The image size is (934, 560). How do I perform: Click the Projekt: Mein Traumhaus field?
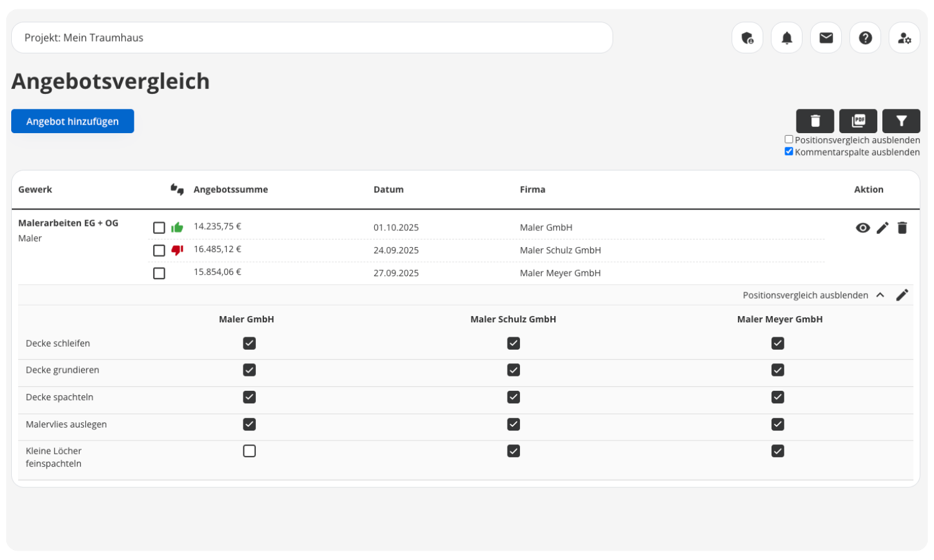coord(311,38)
